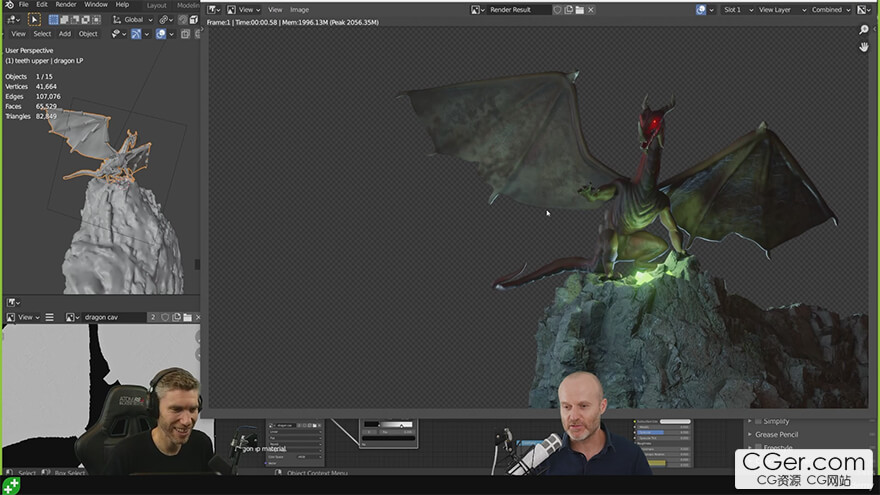
Task: Open image folder icon beside dragon cav
Action: (187, 317)
